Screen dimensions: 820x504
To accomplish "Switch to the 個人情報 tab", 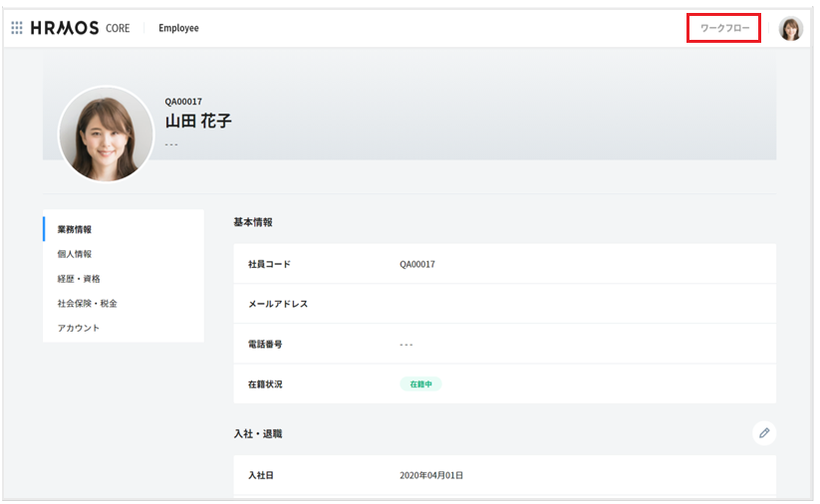I will [75, 254].
